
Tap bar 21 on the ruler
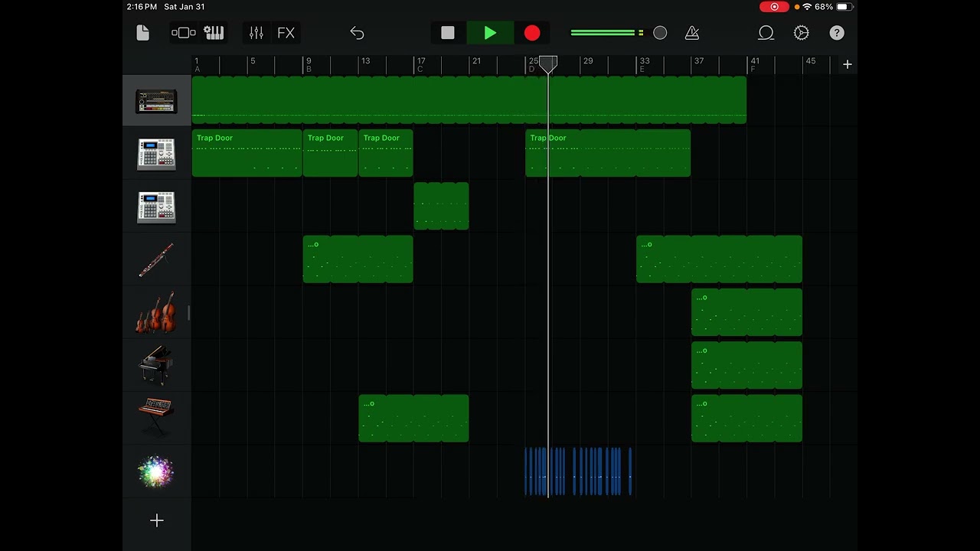(x=476, y=60)
